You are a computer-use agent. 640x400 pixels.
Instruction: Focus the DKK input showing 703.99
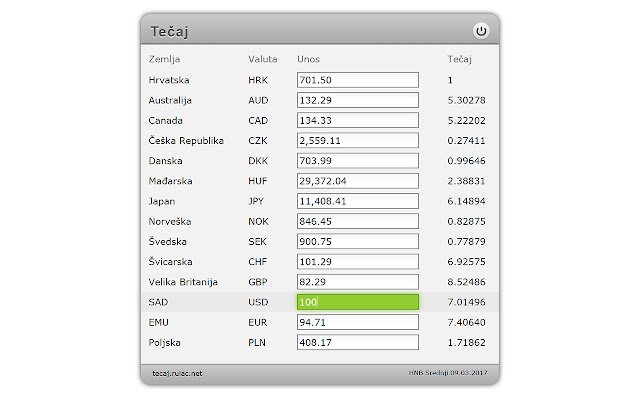(x=358, y=161)
